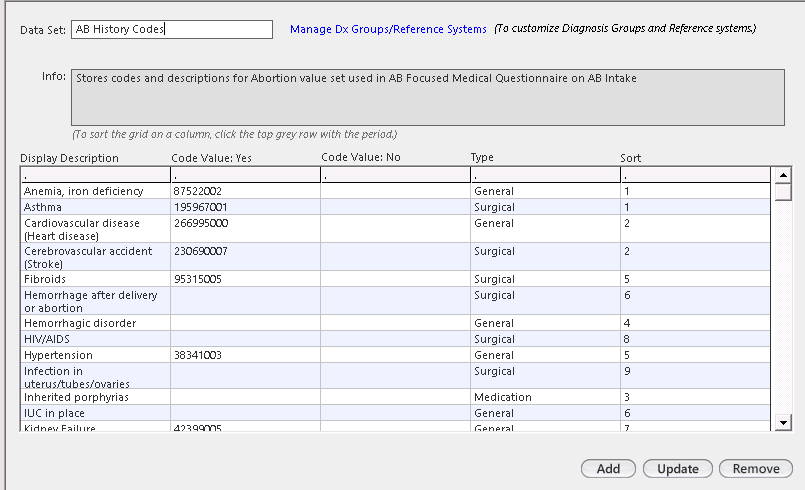Click Sort value 4 for Hemorrhagic disorder
The width and height of the screenshot is (805, 490).
[x=695, y=323]
